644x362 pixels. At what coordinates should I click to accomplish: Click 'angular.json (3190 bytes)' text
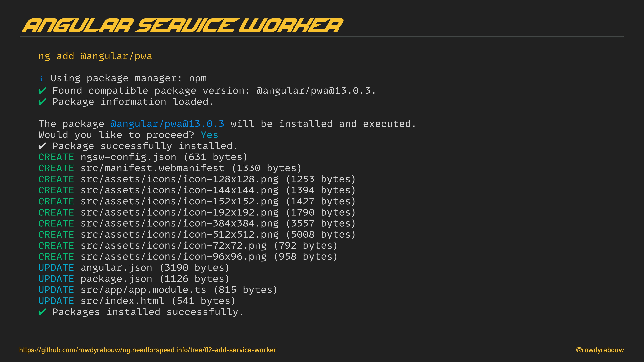coord(155,268)
